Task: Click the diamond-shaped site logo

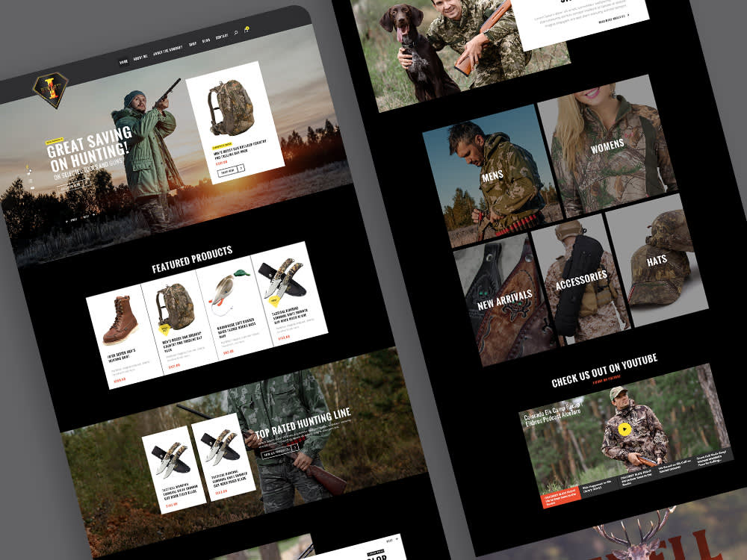Action: click(x=51, y=89)
